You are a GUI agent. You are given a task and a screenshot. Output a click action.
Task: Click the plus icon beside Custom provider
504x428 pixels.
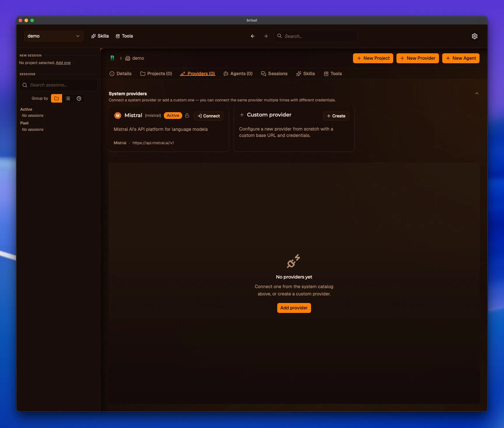pyautogui.click(x=242, y=115)
